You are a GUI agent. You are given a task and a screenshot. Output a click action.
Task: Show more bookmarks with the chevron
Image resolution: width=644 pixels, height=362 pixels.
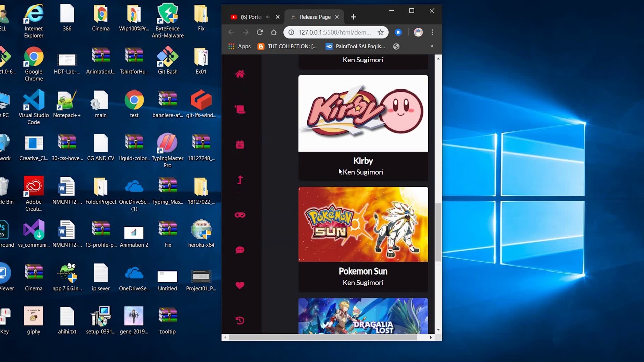[x=432, y=46]
